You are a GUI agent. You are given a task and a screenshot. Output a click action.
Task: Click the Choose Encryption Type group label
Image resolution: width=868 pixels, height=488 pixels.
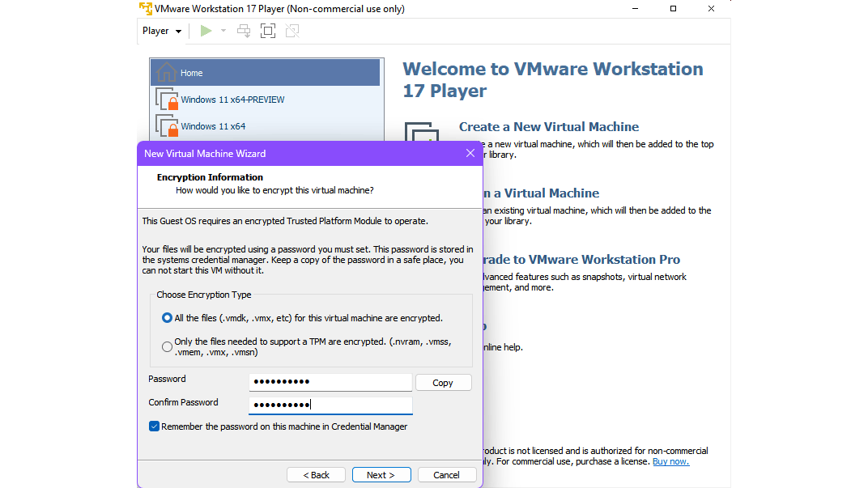(x=204, y=295)
